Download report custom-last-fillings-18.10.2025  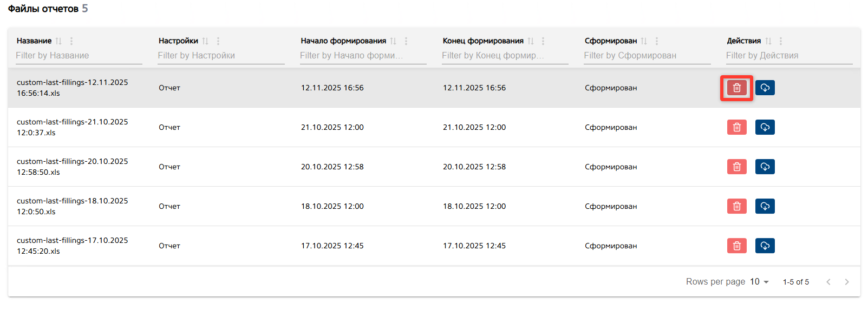(x=765, y=206)
